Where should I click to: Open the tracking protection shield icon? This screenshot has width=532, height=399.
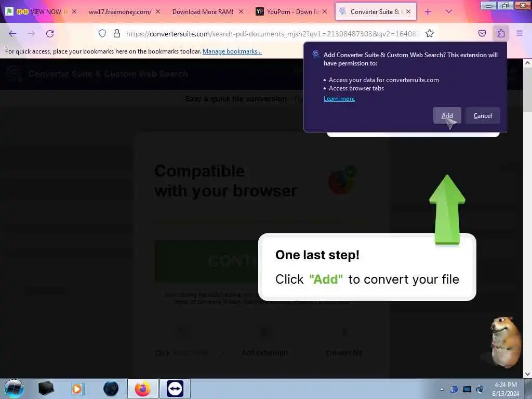tap(102, 33)
